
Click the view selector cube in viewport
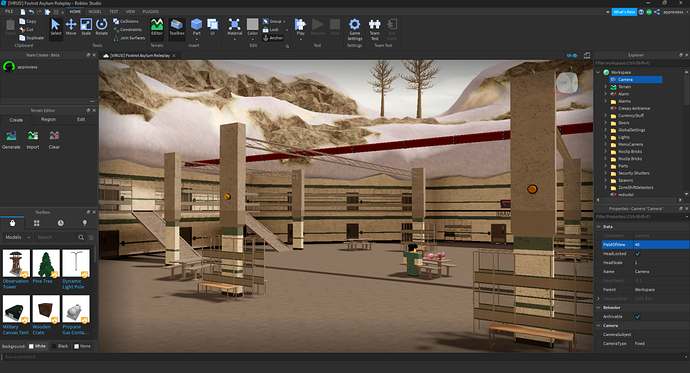567,83
